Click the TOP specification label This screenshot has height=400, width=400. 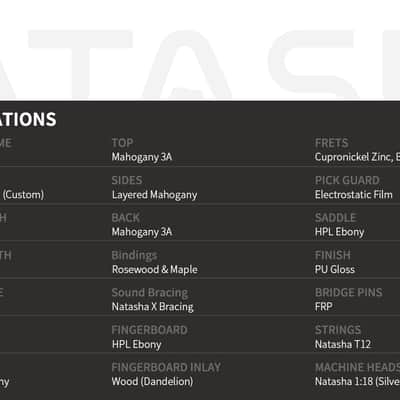[122, 143]
